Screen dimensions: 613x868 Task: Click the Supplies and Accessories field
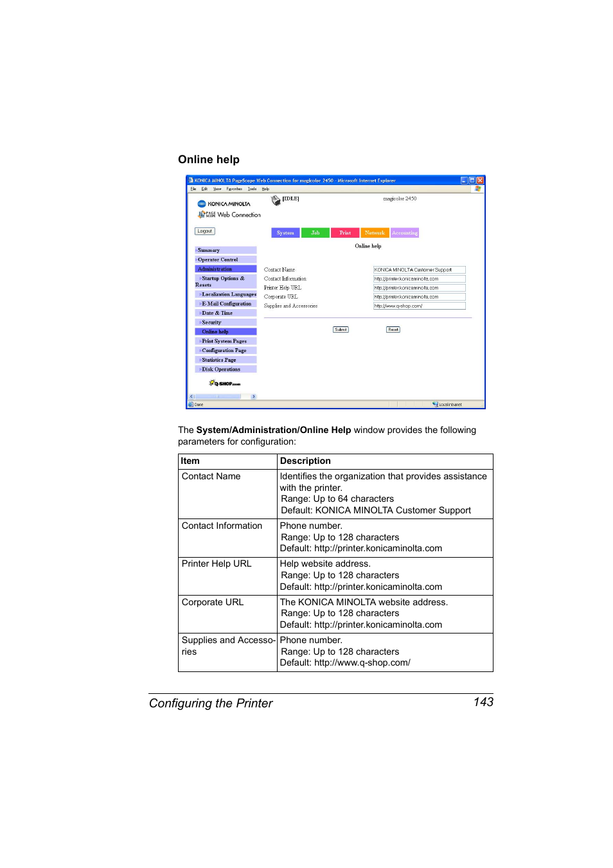click(x=420, y=306)
